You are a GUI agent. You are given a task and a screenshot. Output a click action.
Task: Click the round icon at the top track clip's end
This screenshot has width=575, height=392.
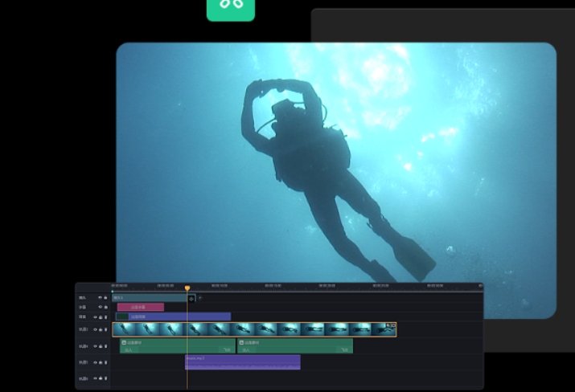coord(191,298)
